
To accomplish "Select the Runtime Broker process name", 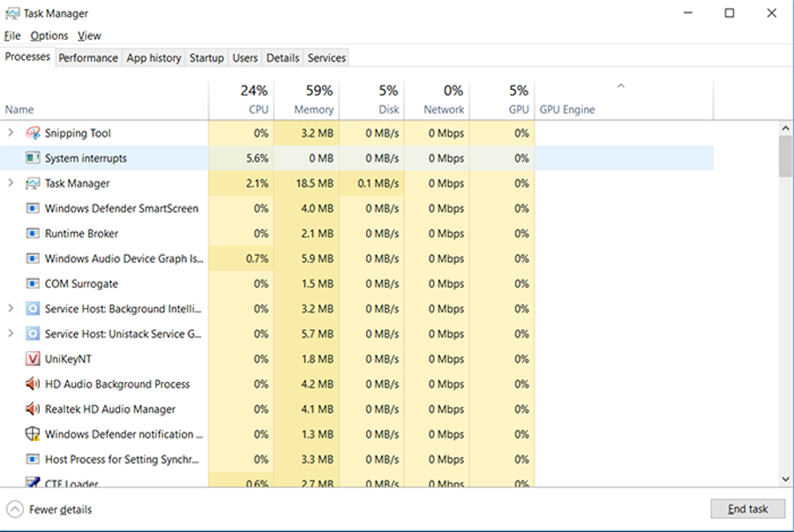I will point(81,233).
